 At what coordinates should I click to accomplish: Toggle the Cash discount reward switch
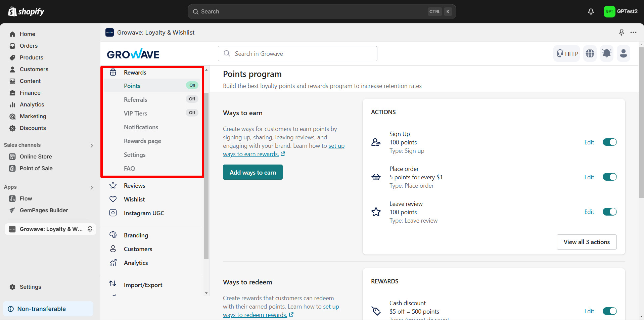click(610, 311)
